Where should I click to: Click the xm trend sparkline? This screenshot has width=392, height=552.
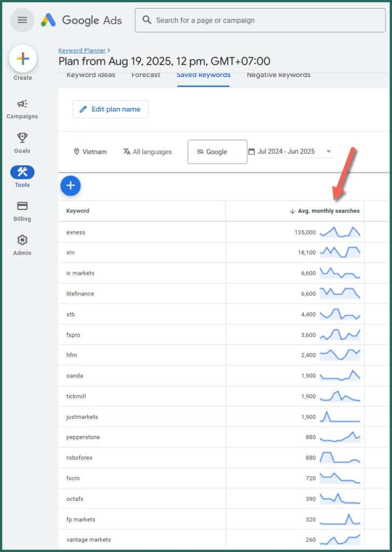pos(340,252)
